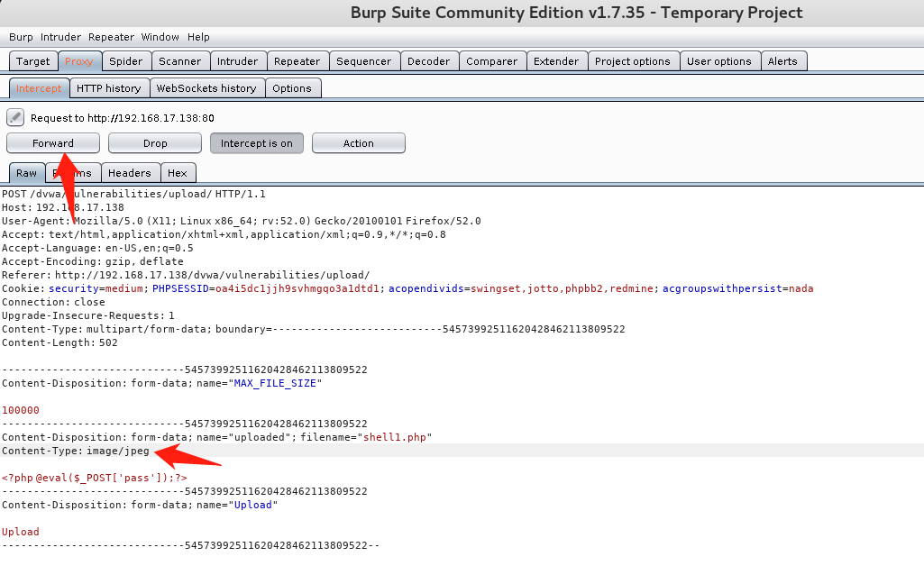Click the Content-Type: image/jpeg line
This screenshot has height=584, width=924.
pyautogui.click(x=76, y=452)
